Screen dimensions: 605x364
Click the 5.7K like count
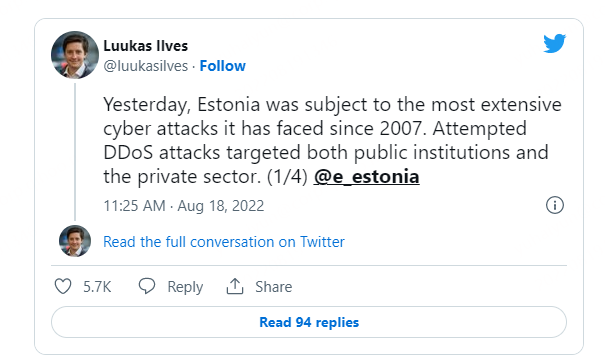tap(97, 287)
